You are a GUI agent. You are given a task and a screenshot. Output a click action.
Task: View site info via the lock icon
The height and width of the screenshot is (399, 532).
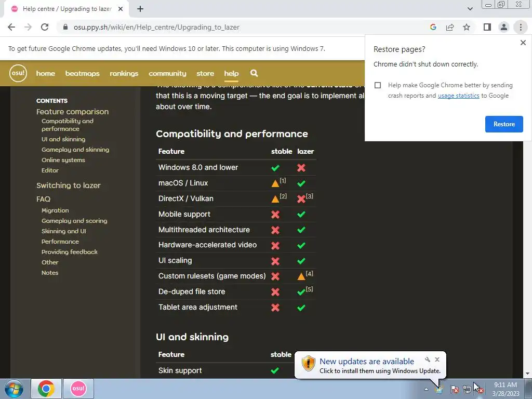pos(65,27)
